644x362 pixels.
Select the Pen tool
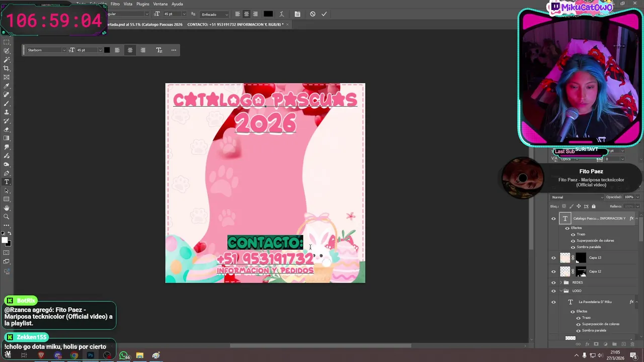pyautogui.click(x=7, y=173)
